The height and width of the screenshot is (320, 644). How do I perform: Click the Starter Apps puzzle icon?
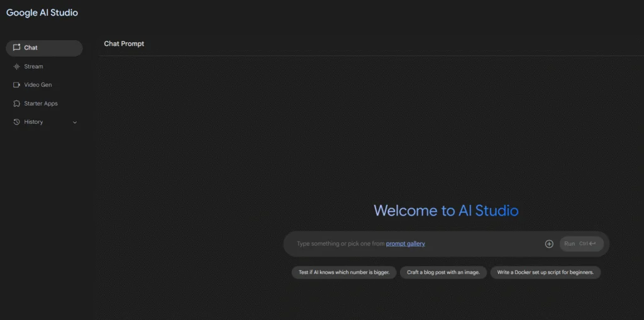coord(16,104)
